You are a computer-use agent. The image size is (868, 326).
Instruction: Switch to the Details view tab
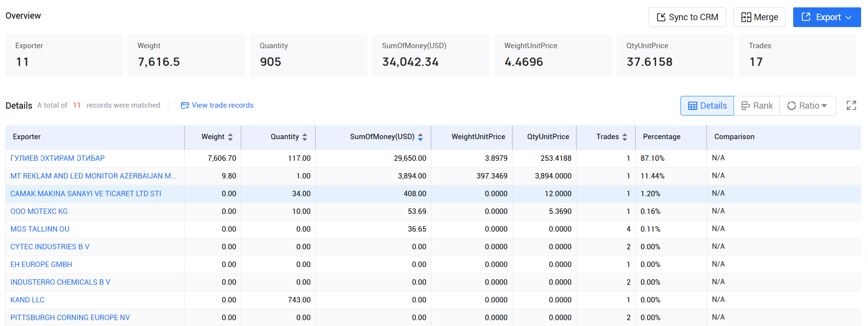707,106
